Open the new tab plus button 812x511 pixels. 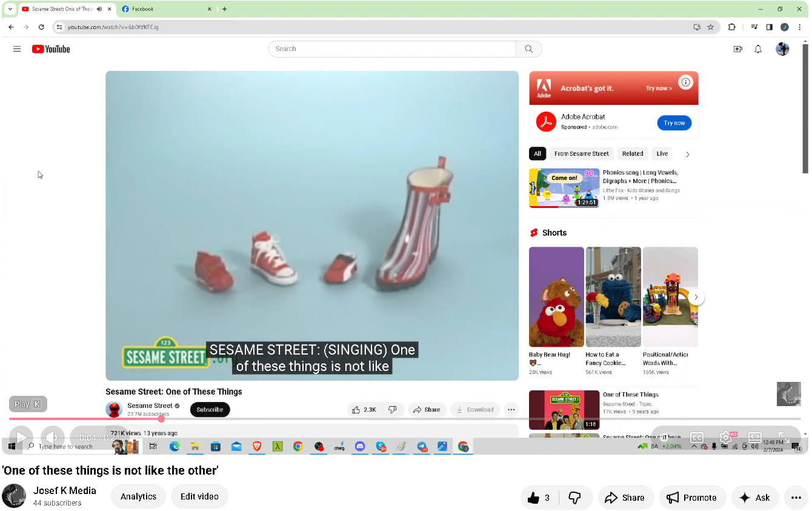point(224,9)
